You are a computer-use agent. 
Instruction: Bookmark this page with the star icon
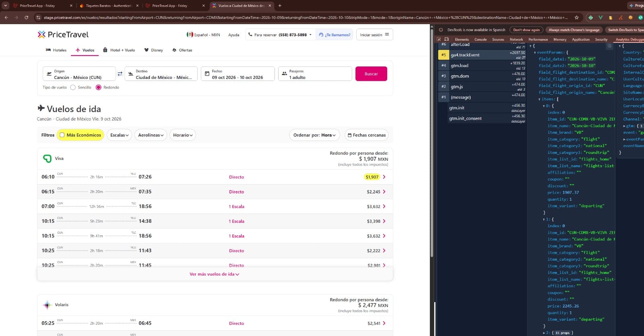[576, 17]
